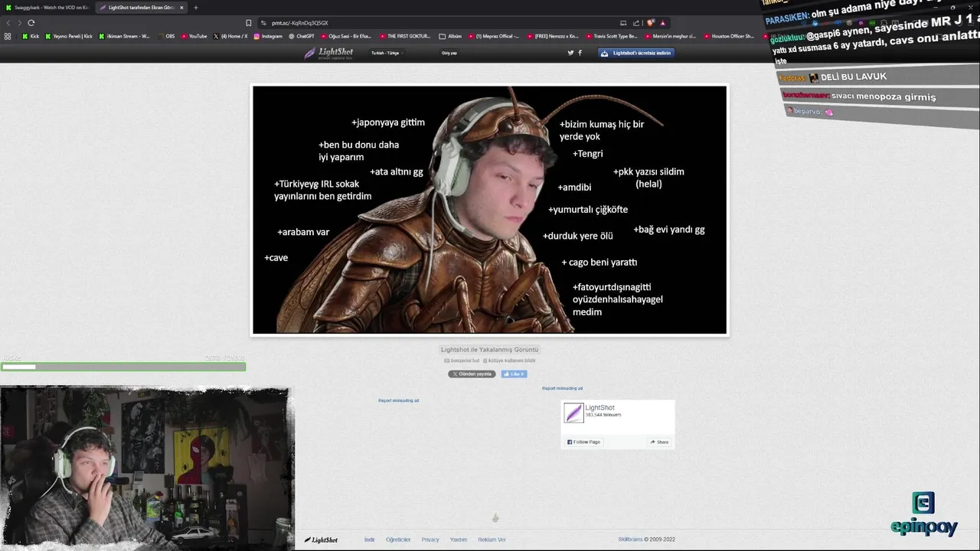Click the Facebook icon in Lightshot header
The height and width of the screenshot is (551, 980).
(580, 53)
